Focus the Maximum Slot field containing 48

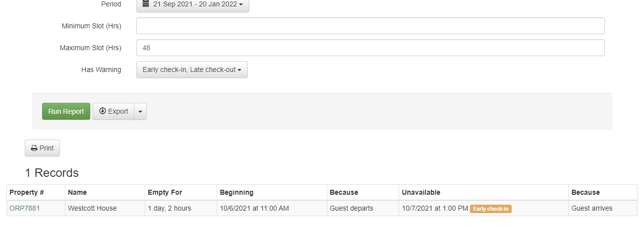370,48
